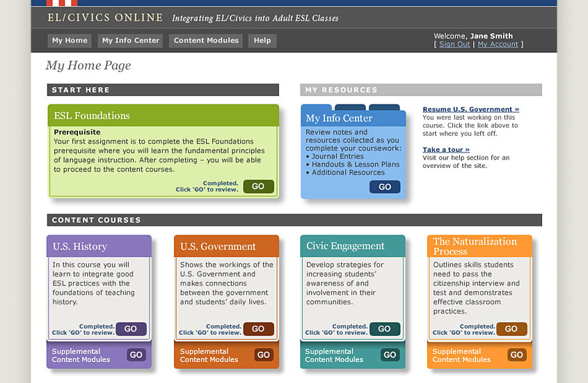Click the Sign Out link

454,45
